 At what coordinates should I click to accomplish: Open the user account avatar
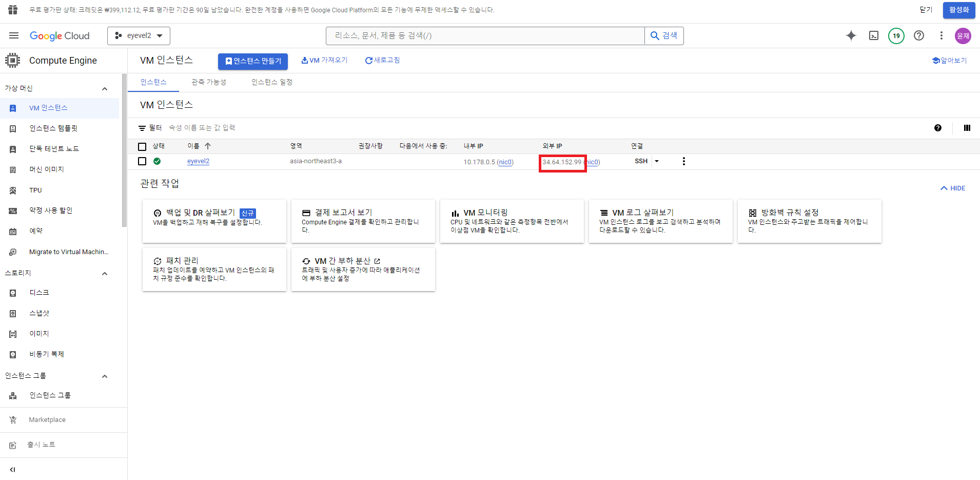(963, 35)
